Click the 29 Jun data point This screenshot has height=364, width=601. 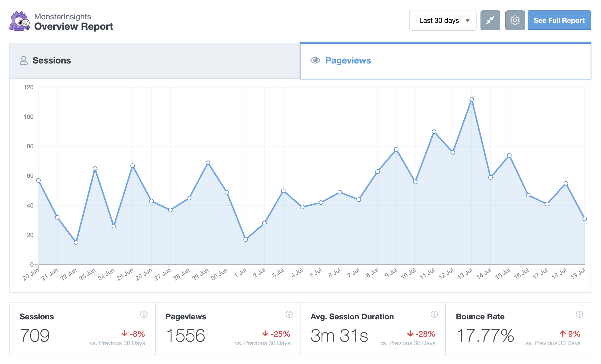[x=208, y=163]
